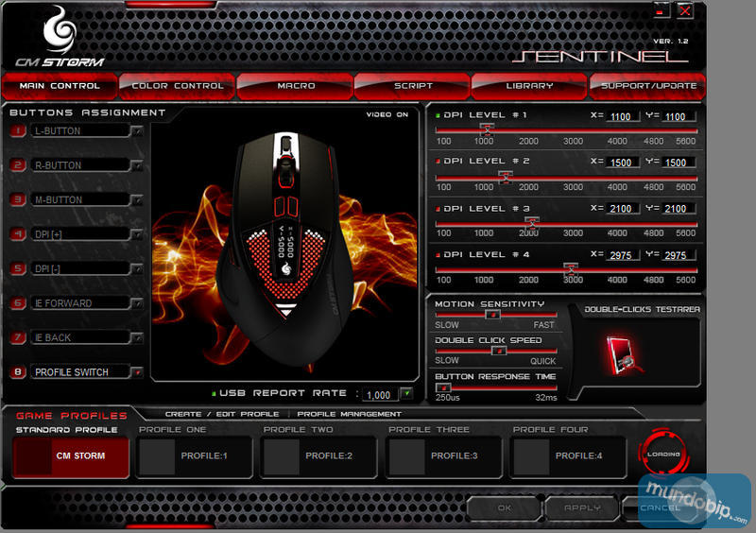Open the PROFILE SWITCH assignment dropdown
The height and width of the screenshot is (533, 756).
(137, 372)
